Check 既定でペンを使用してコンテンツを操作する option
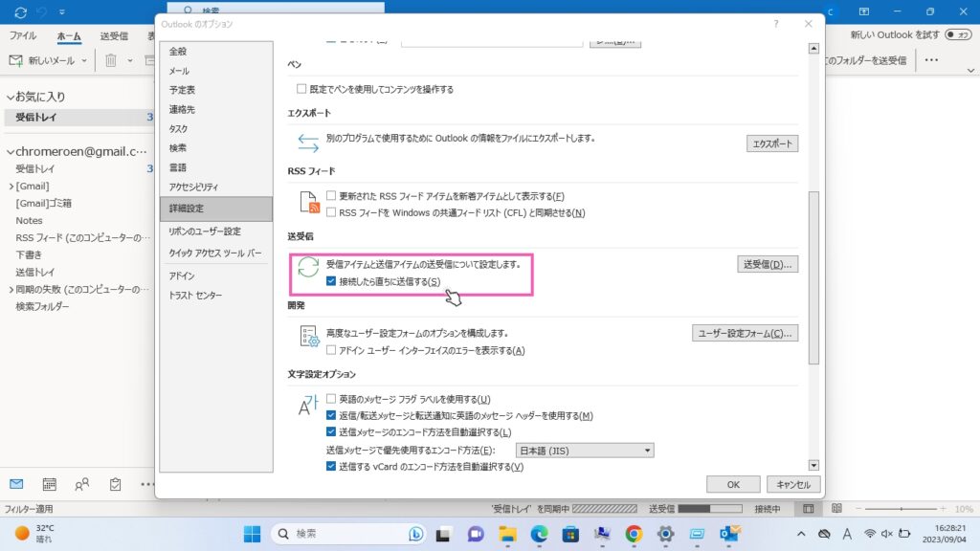 click(302, 89)
